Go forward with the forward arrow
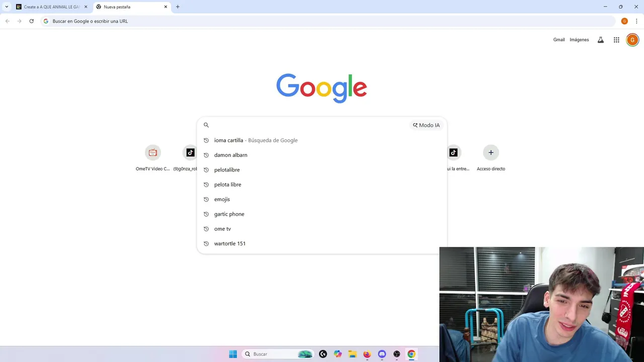 (19, 21)
